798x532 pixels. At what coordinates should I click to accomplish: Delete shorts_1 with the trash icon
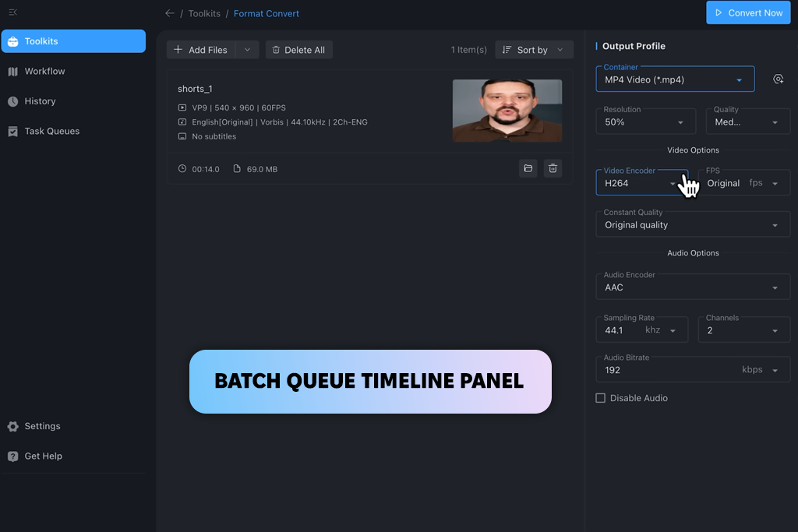[553, 168]
